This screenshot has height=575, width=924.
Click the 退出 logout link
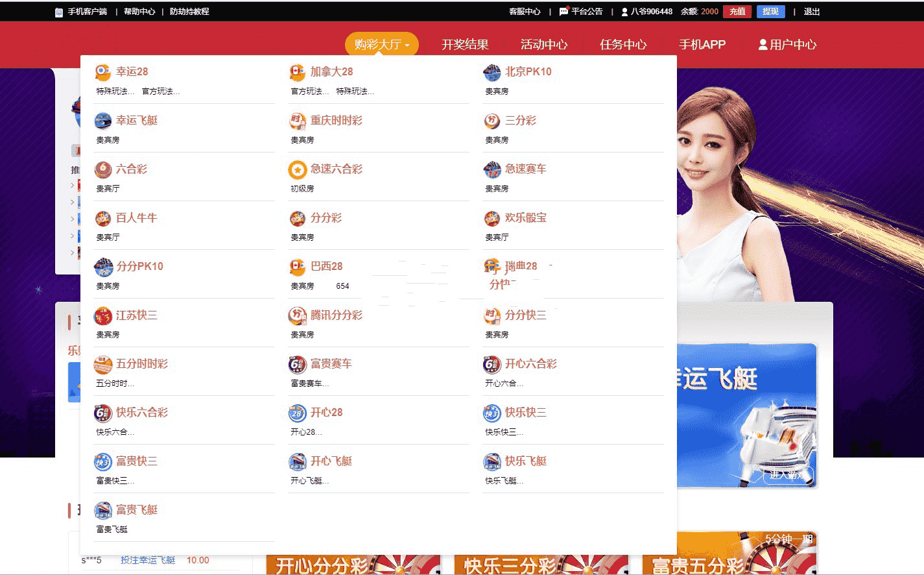click(x=812, y=12)
